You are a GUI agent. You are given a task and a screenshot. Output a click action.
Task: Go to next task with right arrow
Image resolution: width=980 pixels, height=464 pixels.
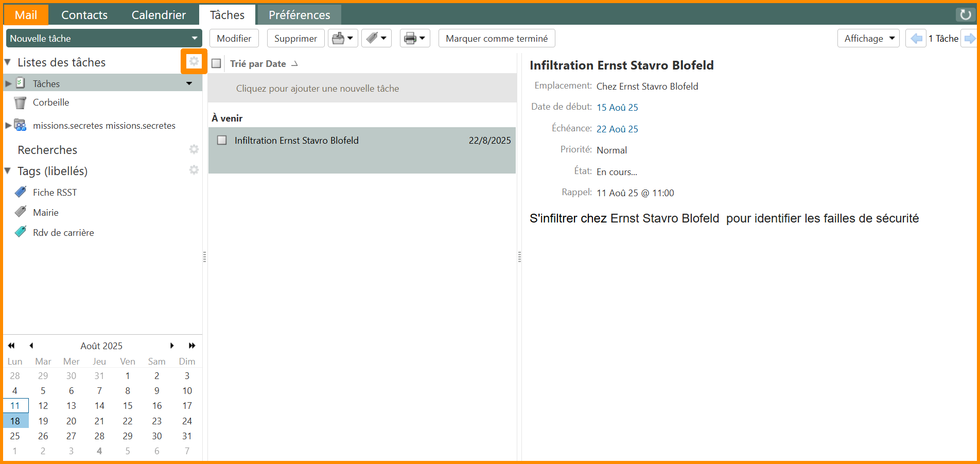pyautogui.click(x=969, y=39)
